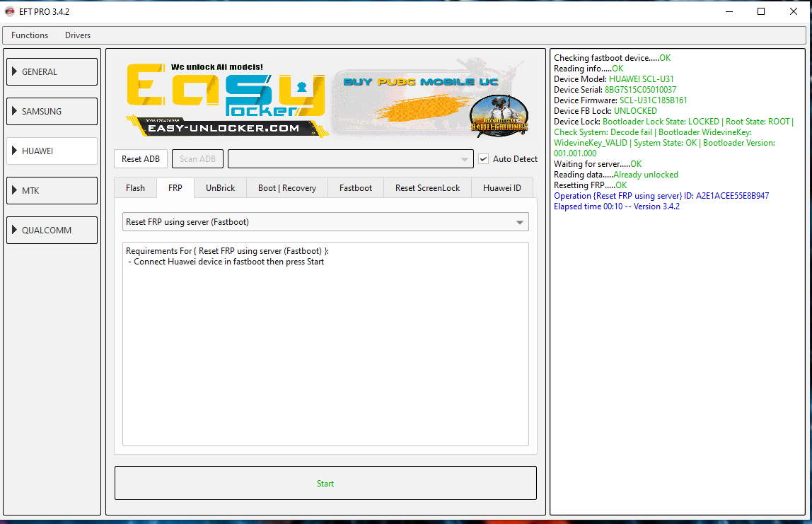Image resolution: width=812 pixels, height=524 pixels.
Task: Click the Device Model HUAWEI SCL-U31 log line
Action: [x=614, y=79]
